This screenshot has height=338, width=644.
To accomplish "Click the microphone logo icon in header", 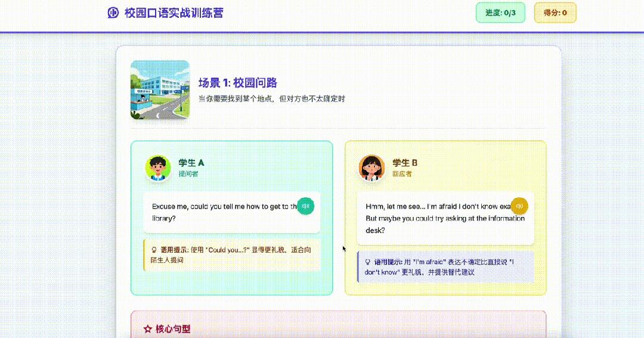I will (113, 13).
